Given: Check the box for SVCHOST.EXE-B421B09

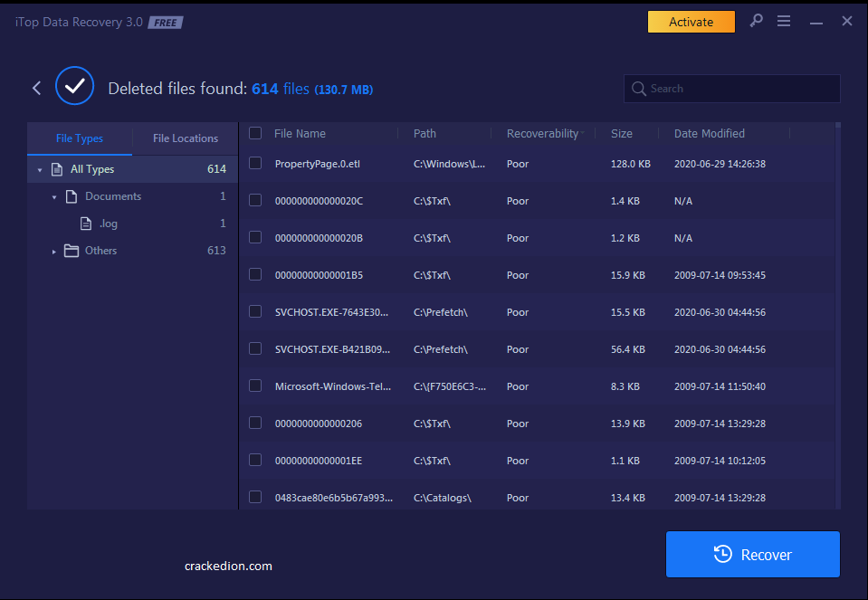Looking at the screenshot, I should [x=255, y=348].
